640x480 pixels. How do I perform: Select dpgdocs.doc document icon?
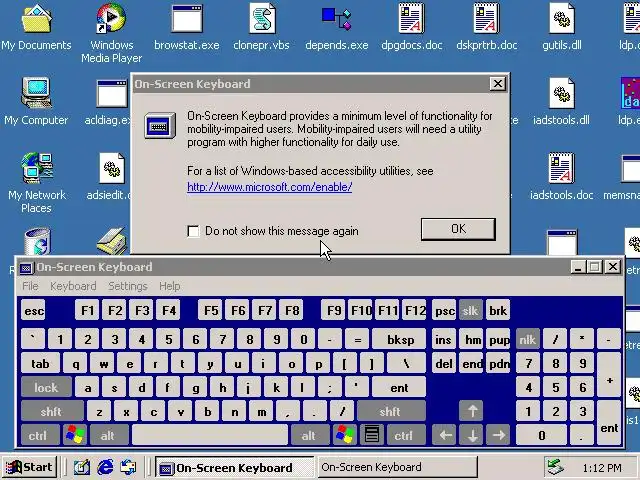[411, 27]
